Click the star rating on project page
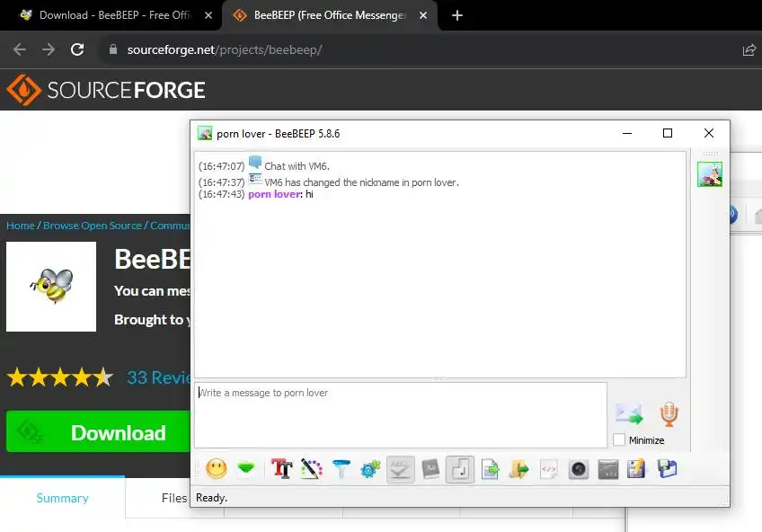Screen dimensions: 762x532 pos(60,377)
